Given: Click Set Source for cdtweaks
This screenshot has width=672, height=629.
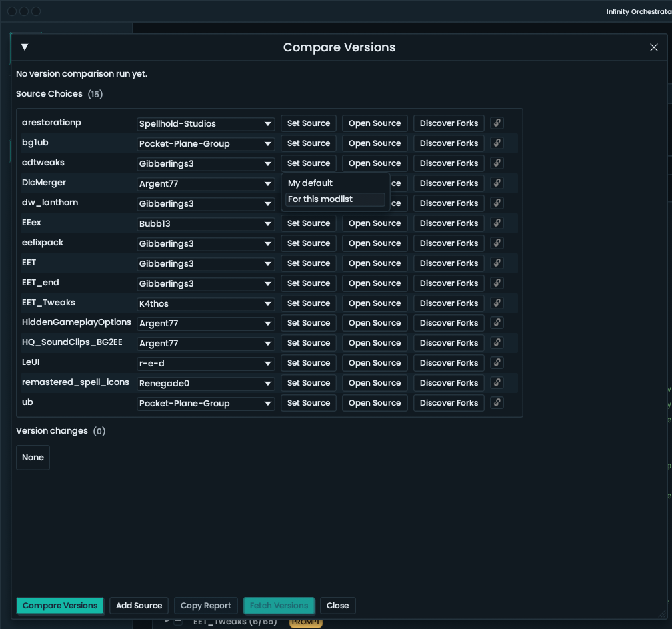Looking at the screenshot, I should coord(309,163).
